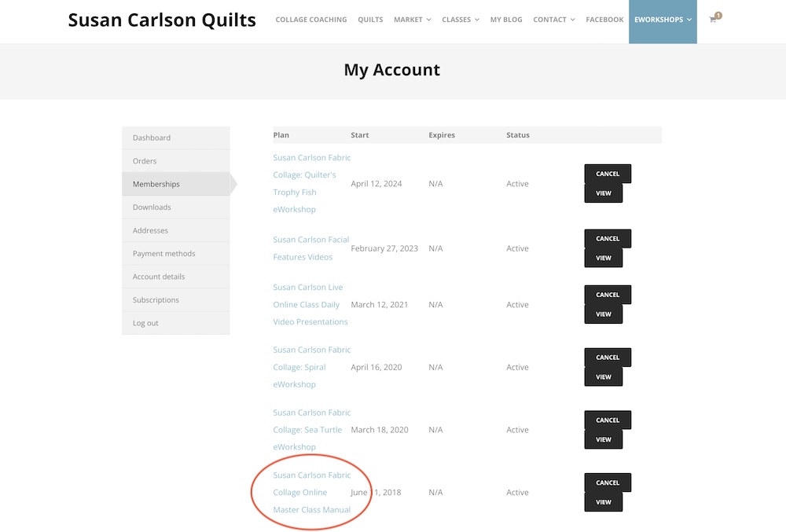This screenshot has width=786, height=532.
Task: Select Subscriptions in the sidebar
Action: tap(156, 300)
